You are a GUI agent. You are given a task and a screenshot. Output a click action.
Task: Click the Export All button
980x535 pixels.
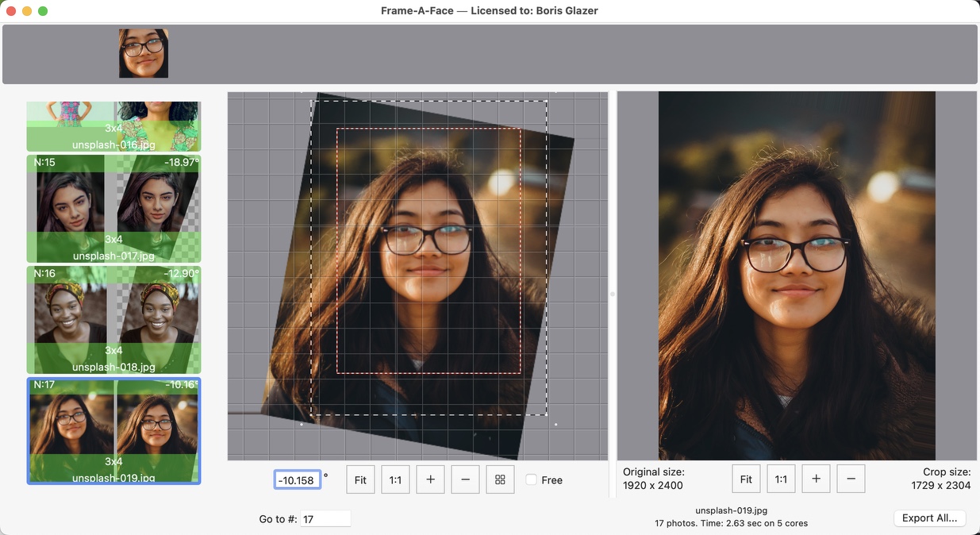click(929, 518)
